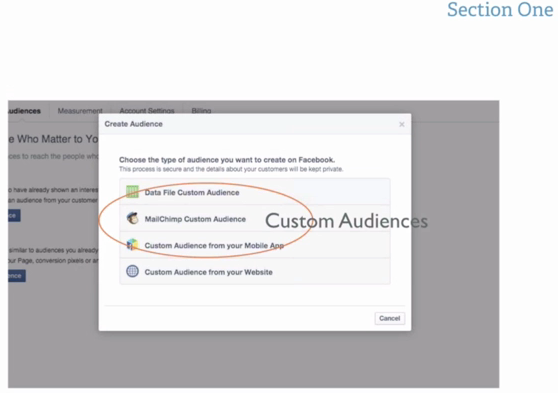Screen dimensions: 558x393
Task: Click the Mobile App cube icon
Action: click(x=132, y=245)
